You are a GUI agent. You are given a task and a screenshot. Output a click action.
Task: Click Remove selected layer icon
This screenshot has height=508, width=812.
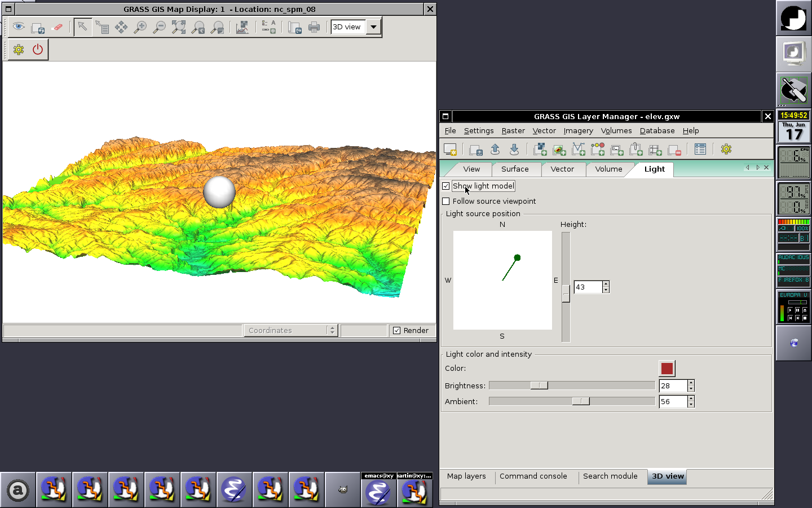(x=674, y=150)
